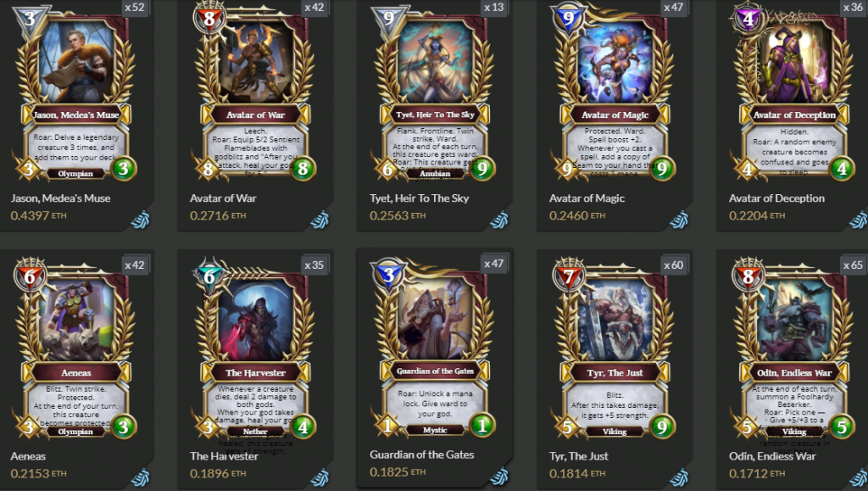Click blue chain icon under Jason, Medea's Muse
Image resolution: width=868 pixels, height=491 pixels.
141,220
